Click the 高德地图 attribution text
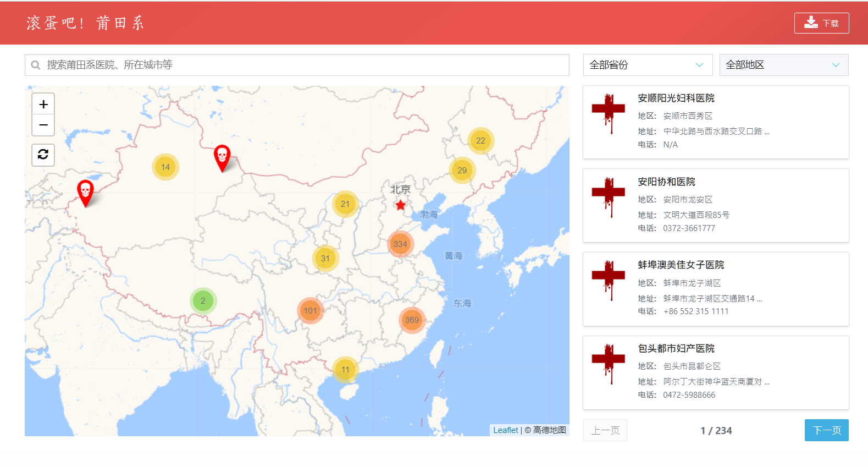Viewport: 868px width, 466px height. click(550, 430)
